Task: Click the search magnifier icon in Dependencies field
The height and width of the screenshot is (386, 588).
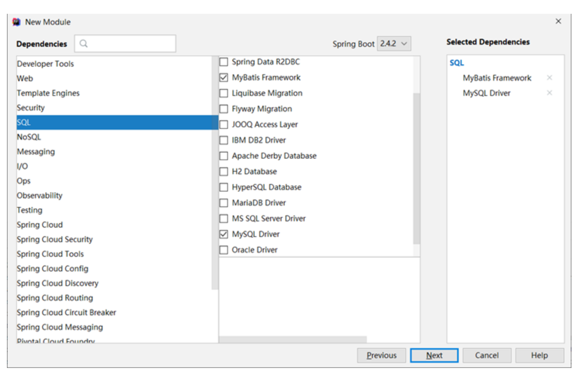Action: (x=83, y=44)
